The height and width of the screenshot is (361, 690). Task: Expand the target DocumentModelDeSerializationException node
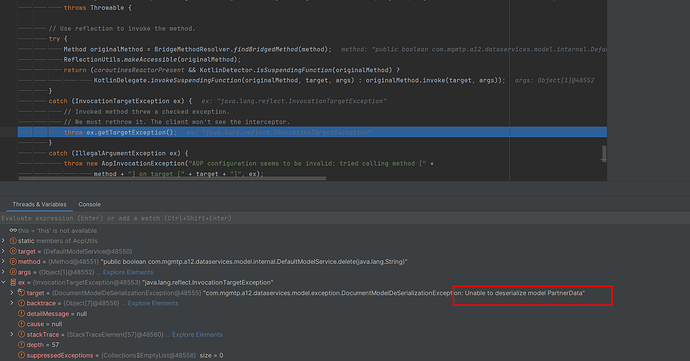click(12, 293)
